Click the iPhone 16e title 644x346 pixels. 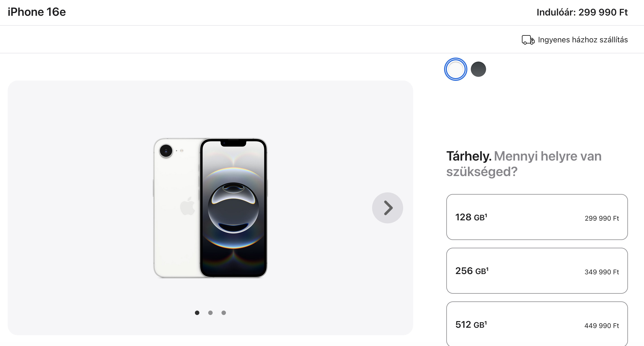click(x=37, y=12)
